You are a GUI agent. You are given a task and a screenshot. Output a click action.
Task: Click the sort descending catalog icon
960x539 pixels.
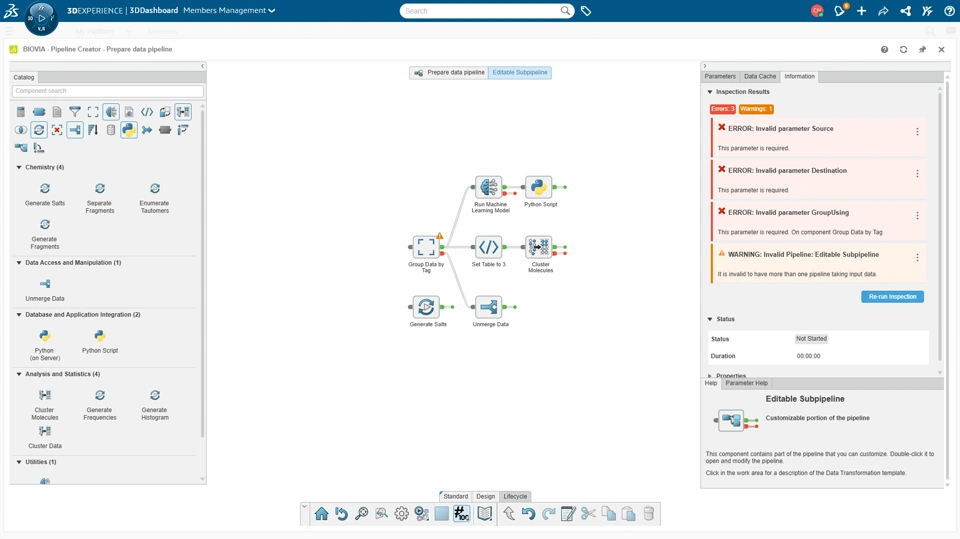point(92,130)
